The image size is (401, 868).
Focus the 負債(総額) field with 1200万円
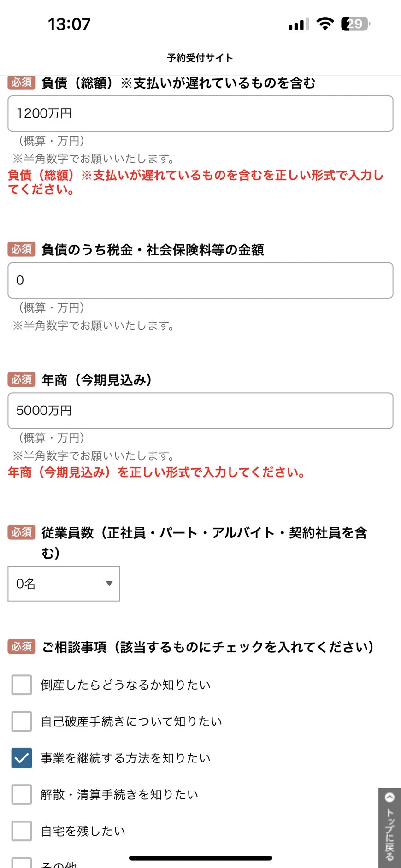[200, 113]
